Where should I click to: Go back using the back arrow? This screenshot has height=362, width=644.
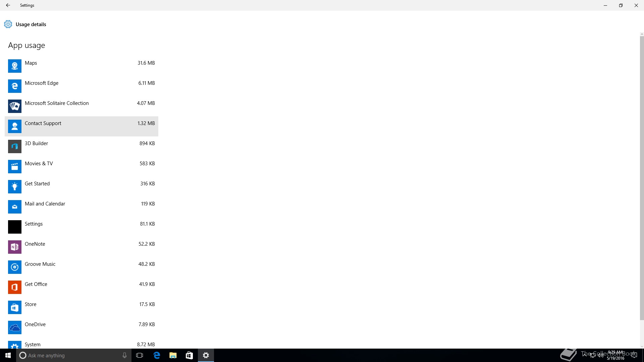coord(8,5)
